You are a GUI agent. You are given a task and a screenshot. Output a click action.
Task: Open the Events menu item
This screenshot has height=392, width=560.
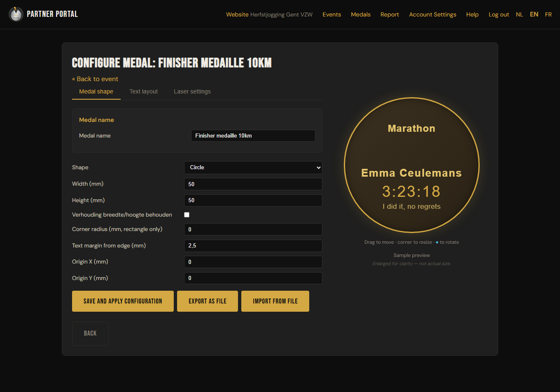tap(331, 14)
